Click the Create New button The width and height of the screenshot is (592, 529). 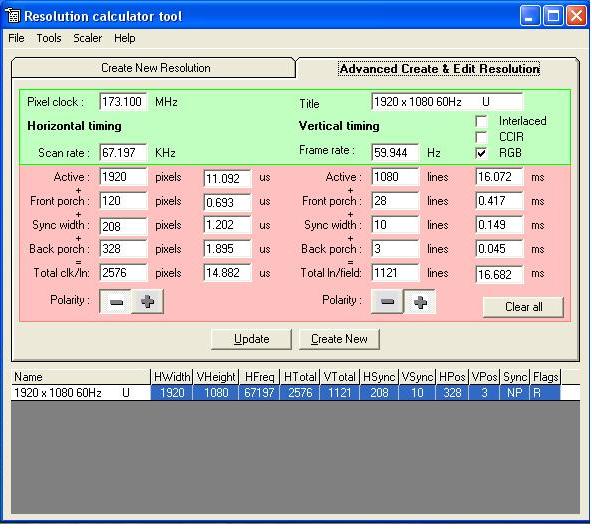pos(339,339)
